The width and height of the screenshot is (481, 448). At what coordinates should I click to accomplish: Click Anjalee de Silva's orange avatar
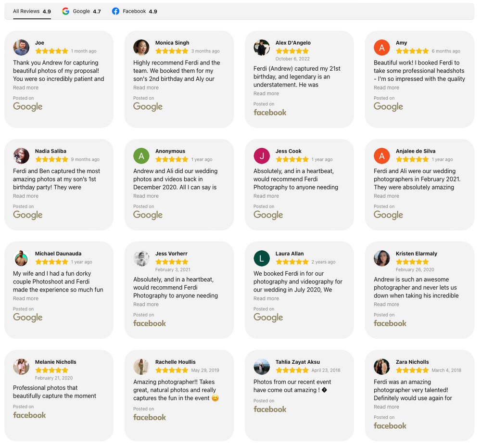pos(381,156)
